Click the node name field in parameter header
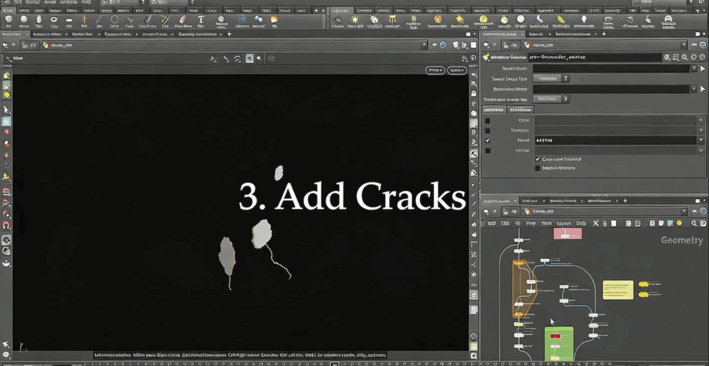This screenshot has height=366, width=709. [x=595, y=57]
